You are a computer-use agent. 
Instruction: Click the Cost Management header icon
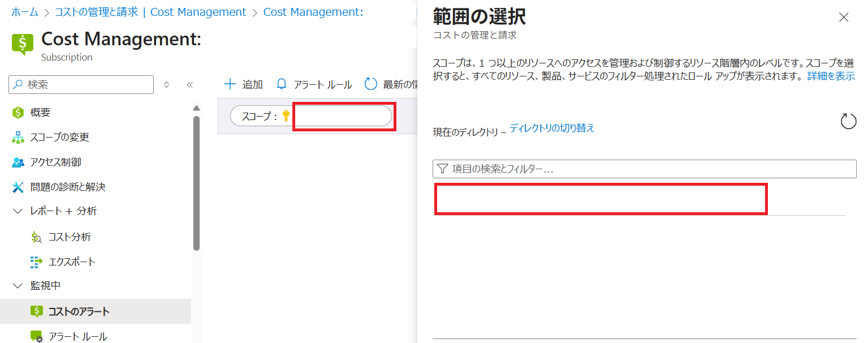(x=23, y=45)
